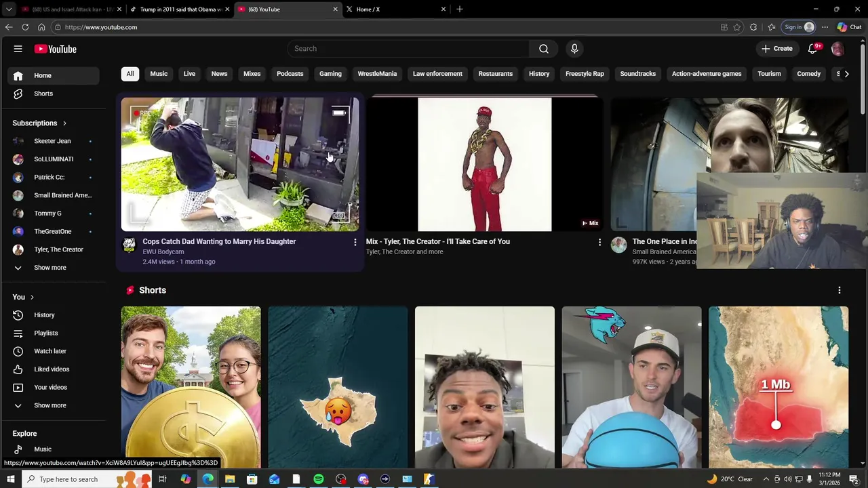Viewport: 868px width, 488px height.
Task: Click the browser address bar URL
Action: tap(101, 27)
